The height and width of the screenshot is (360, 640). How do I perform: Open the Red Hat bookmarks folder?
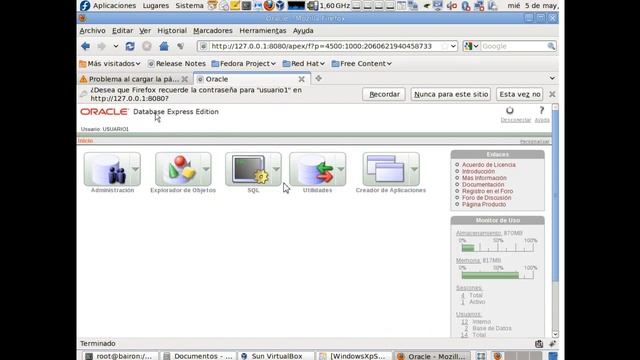[x=304, y=64]
